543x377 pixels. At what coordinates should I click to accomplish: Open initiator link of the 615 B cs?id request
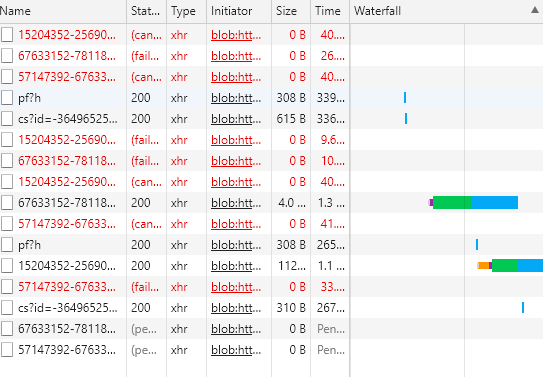236,119
